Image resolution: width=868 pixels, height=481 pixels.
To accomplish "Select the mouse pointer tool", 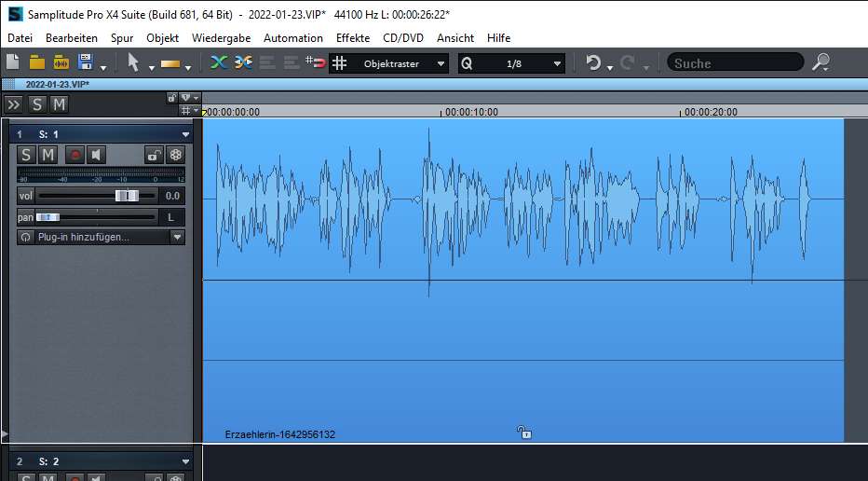I will (133, 62).
